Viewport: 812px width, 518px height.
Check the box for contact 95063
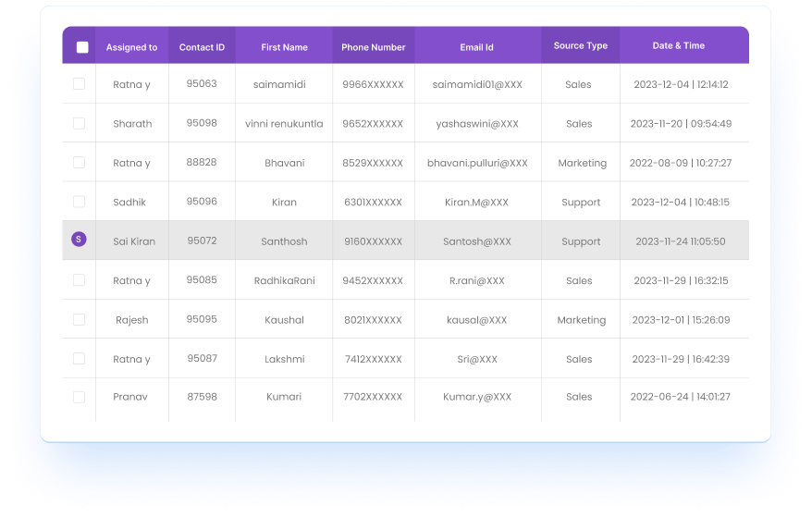click(79, 84)
